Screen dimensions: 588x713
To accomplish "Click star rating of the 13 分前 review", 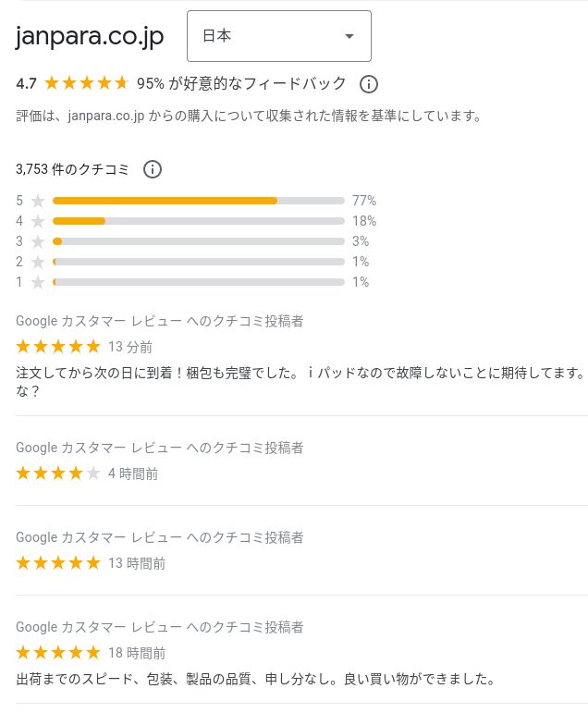I will [x=58, y=347].
